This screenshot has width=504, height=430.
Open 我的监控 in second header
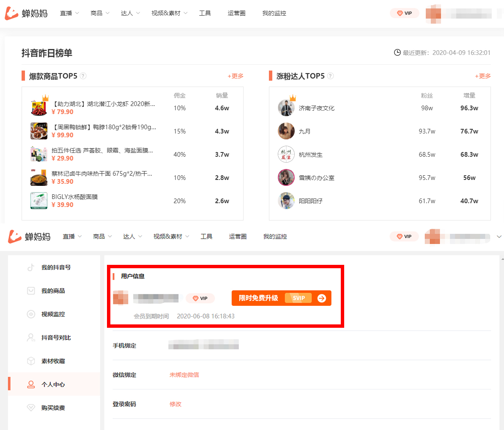coord(275,237)
